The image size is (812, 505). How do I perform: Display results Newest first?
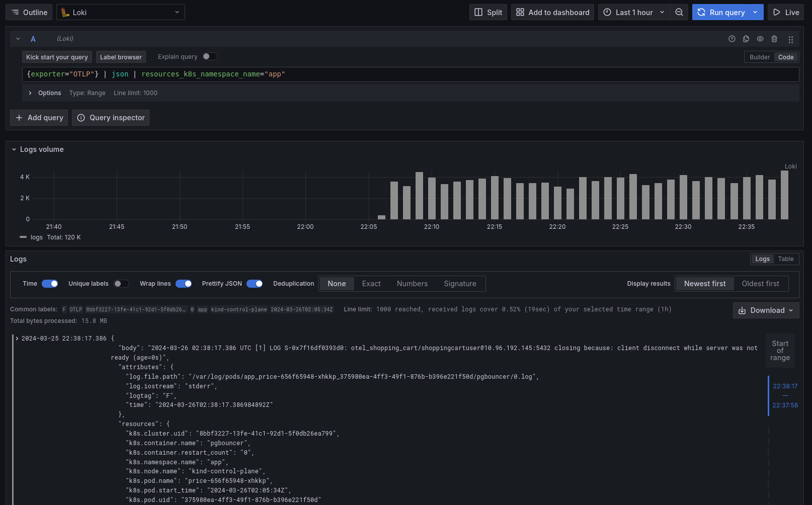click(x=705, y=284)
